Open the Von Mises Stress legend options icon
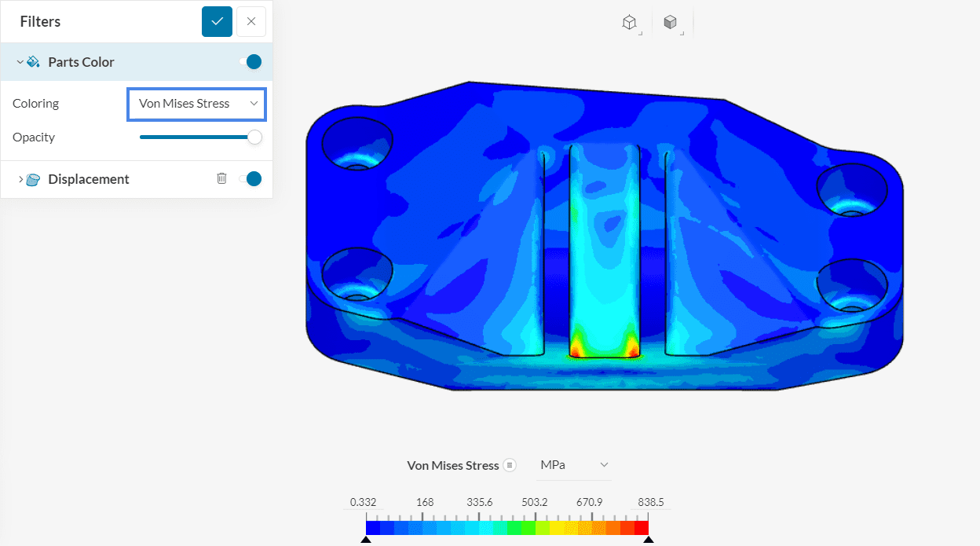Viewport: 980px width, 546px height. click(x=511, y=465)
